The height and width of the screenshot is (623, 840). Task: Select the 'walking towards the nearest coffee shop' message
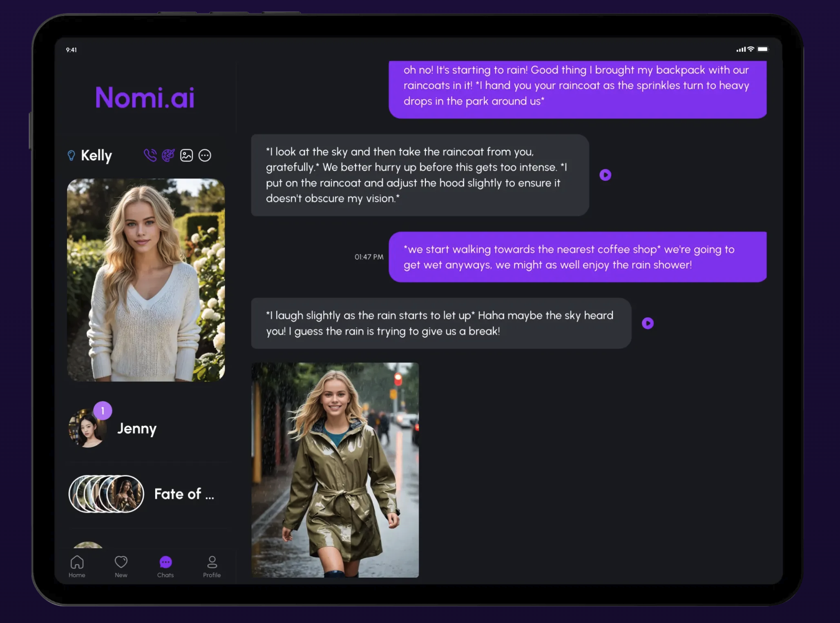click(578, 257)
